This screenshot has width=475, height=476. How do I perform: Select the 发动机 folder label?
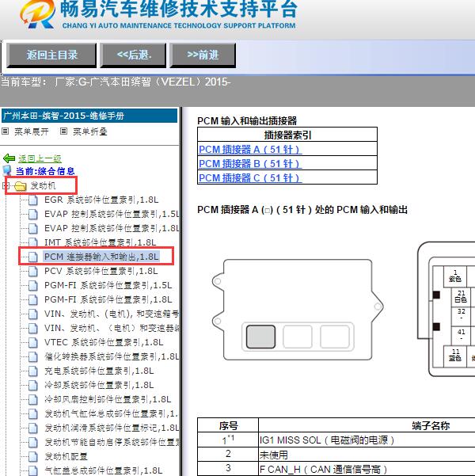43,185
